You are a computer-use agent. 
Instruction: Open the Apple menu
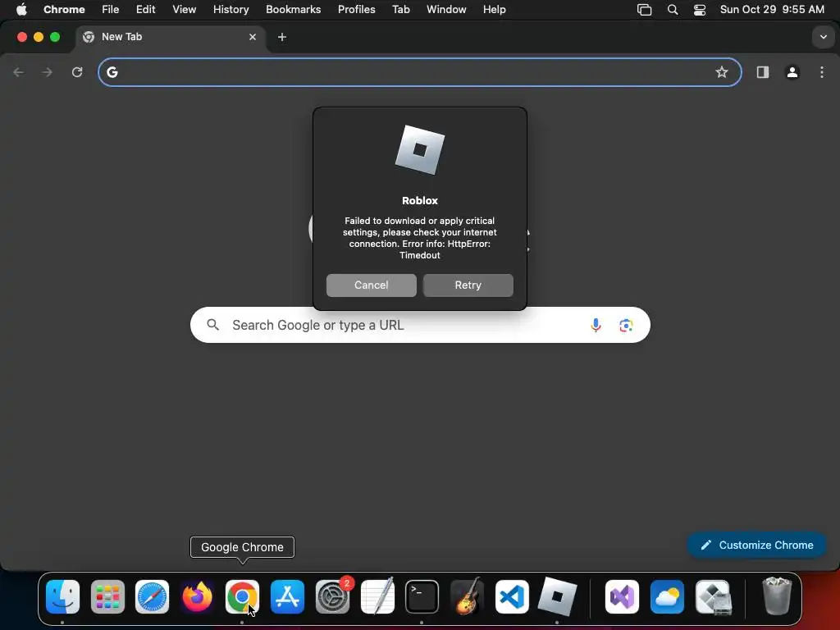21,10
